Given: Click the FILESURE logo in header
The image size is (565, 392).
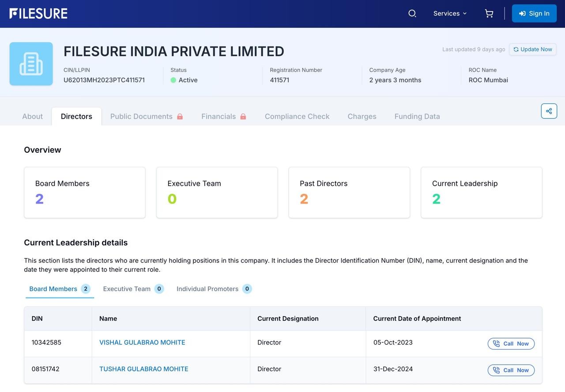Looking at the screenshot, I should (x=38, y=14).
